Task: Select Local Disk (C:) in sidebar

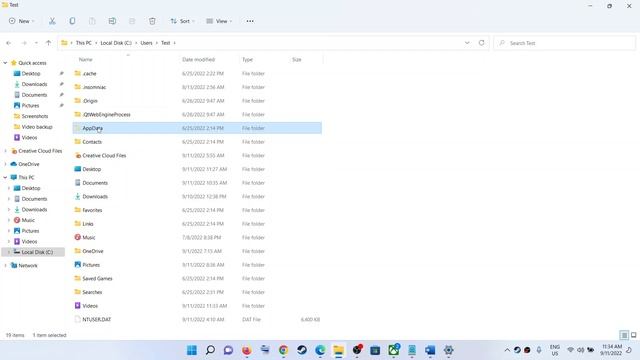Action: pyautogui.click(x=37, y=252)
